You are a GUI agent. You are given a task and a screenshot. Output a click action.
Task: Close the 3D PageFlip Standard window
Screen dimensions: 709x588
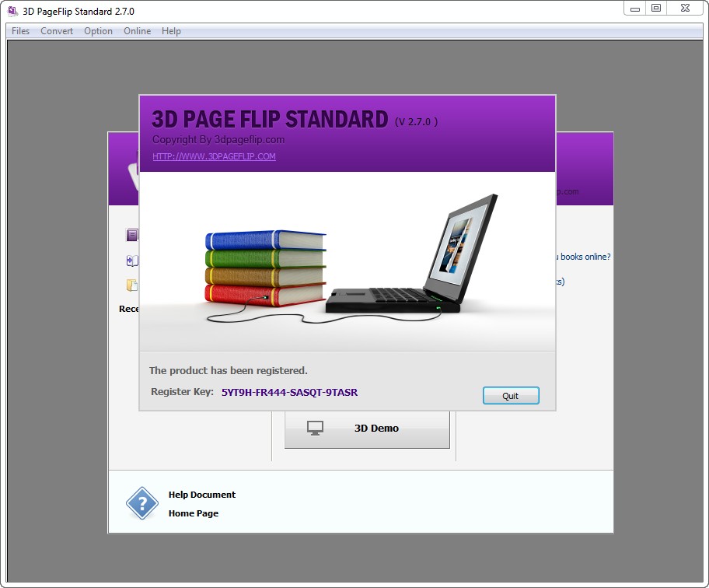(685, 8)
